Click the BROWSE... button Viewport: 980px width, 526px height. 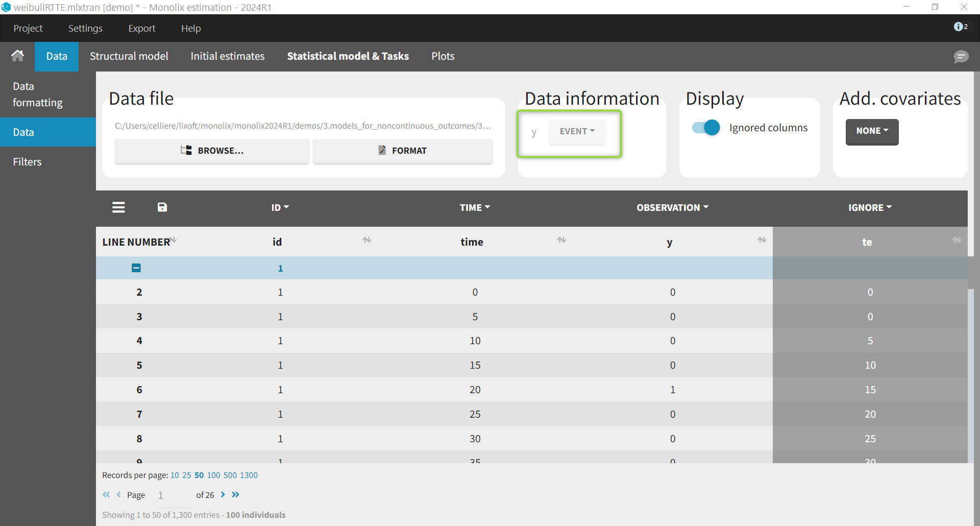pyautogui.click(x=212, y=151)
